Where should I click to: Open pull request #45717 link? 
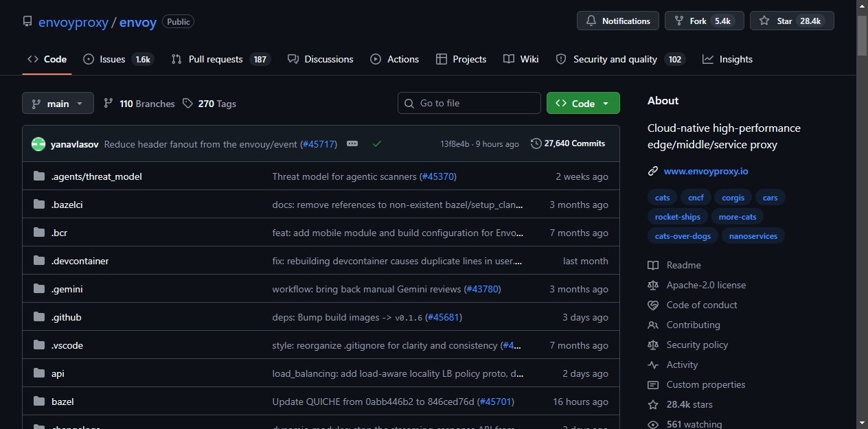click(319, 144)
